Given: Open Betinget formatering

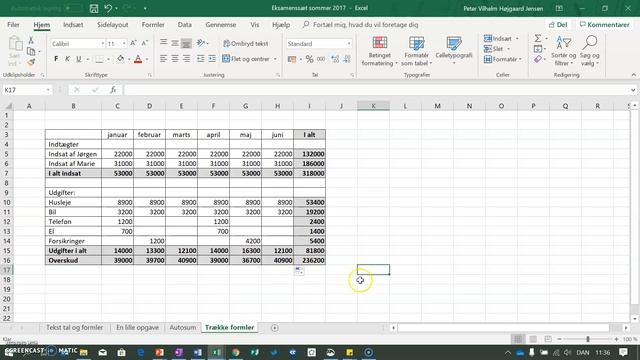Looking at the screenshot, I should coord(380,51).
